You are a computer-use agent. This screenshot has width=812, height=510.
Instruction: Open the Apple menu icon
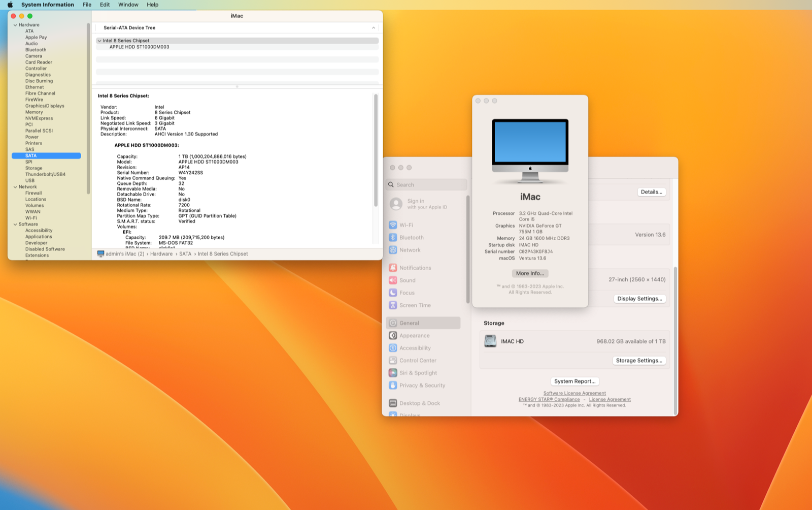tap(10, 5)
